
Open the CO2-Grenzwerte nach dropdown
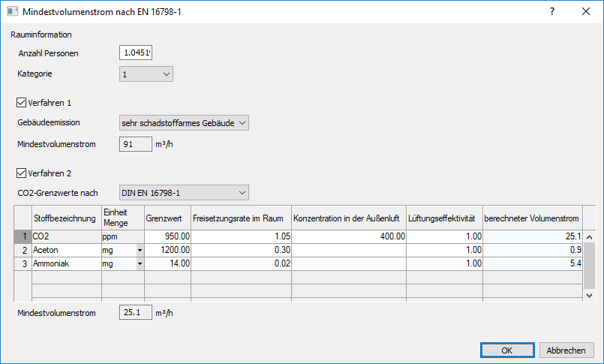click(184, 193)
